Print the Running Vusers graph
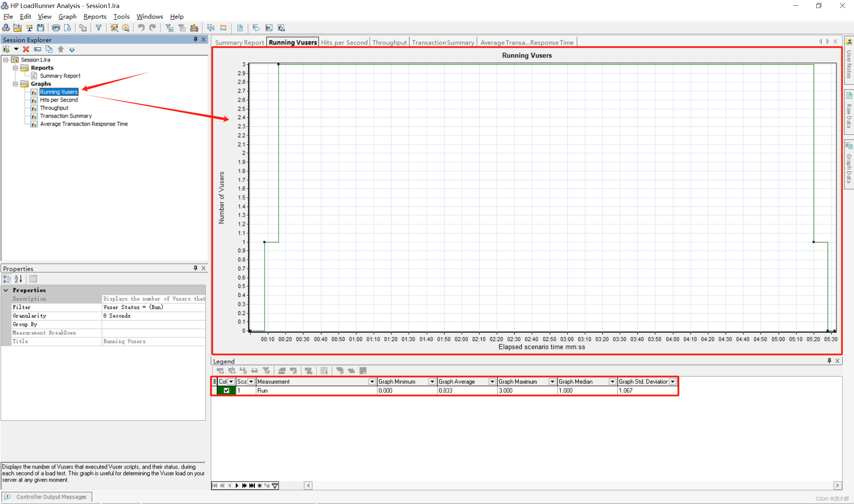Screen dimensions: 854x504 pos(56,27)
